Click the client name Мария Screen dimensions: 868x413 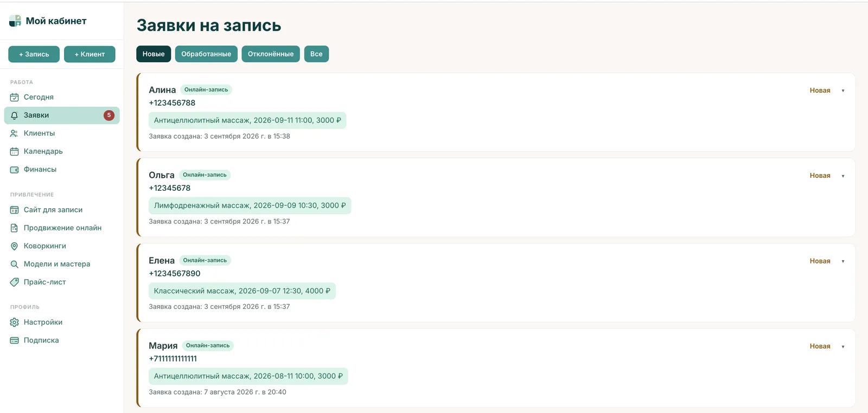(x=163, y=346)
